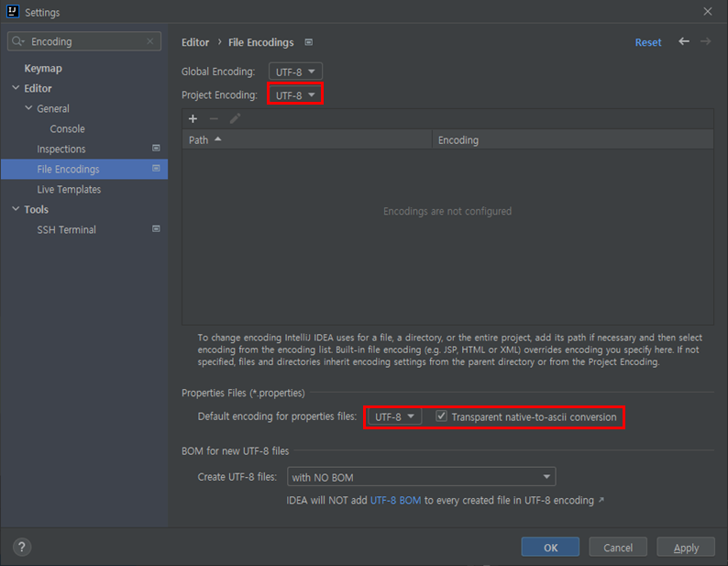
Task: Click the project icon beside File Encodings
Action: pos(156,168)
